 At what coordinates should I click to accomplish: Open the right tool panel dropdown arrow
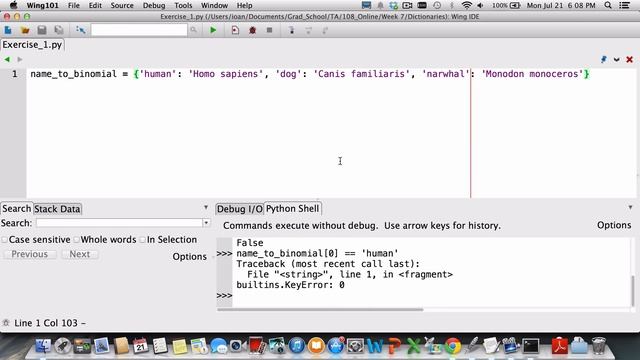630,207
